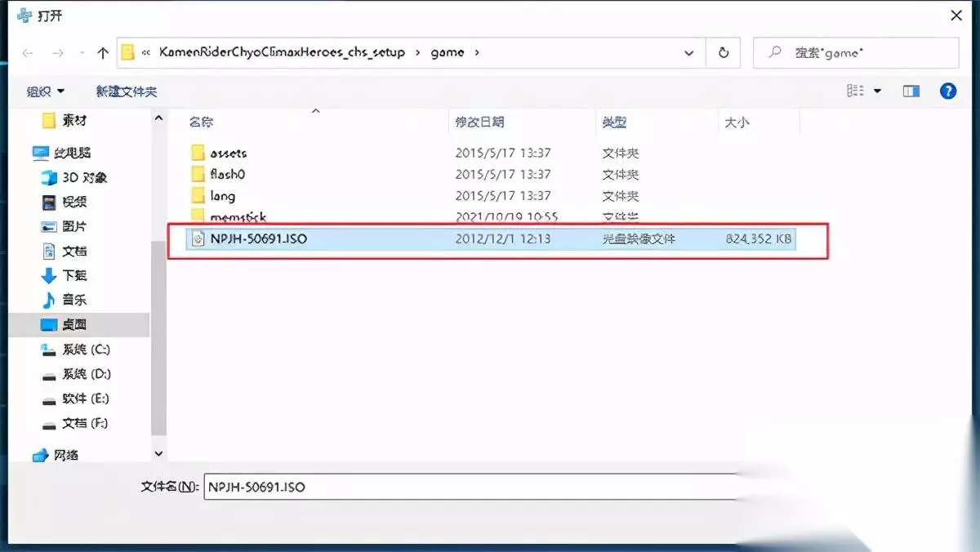Select NPJH-50691.ISO file
Screen dimensions: 980x552
492,239
